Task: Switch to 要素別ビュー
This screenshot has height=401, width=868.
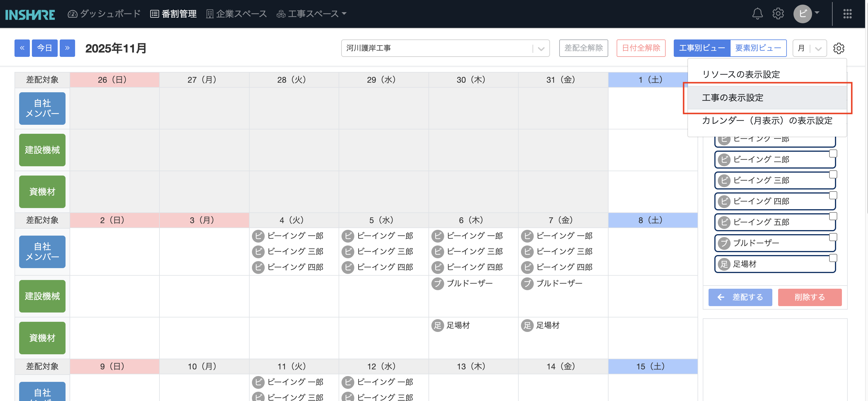Action: coord(758,48)
